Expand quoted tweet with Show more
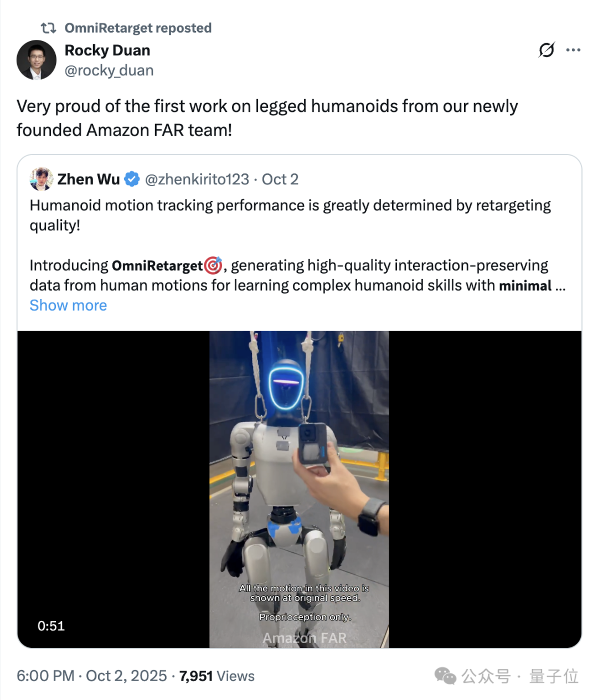This screenshot has height=700, width=598. point(68,306)
